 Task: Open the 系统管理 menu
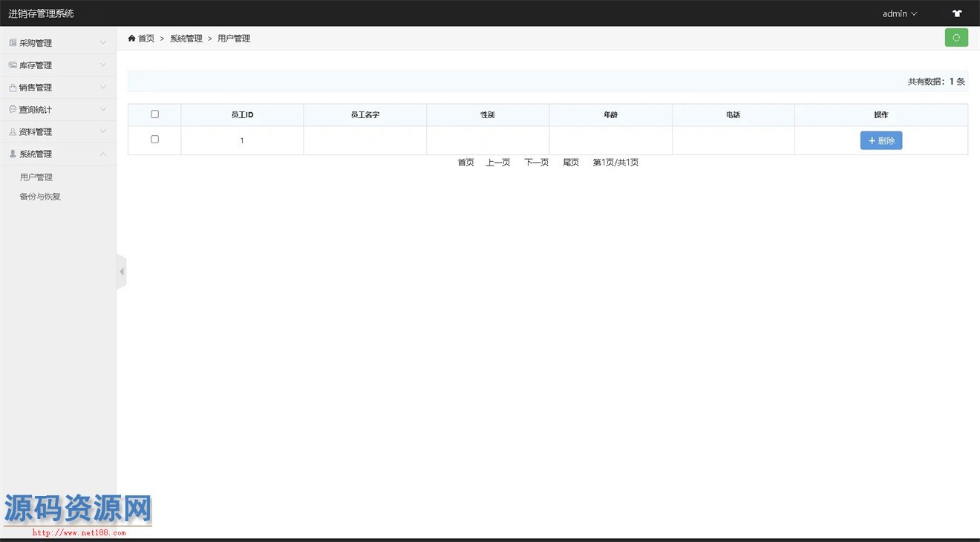58,154
